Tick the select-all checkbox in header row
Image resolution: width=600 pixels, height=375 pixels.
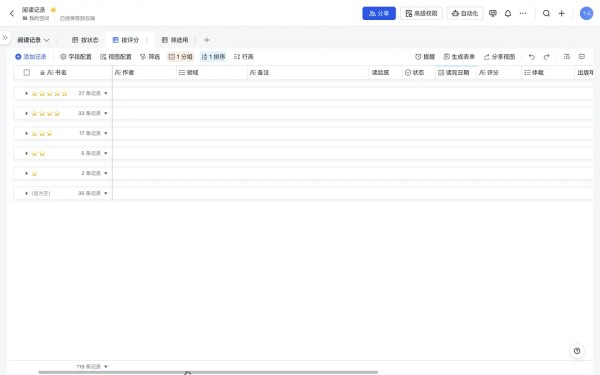coord(27,72)
